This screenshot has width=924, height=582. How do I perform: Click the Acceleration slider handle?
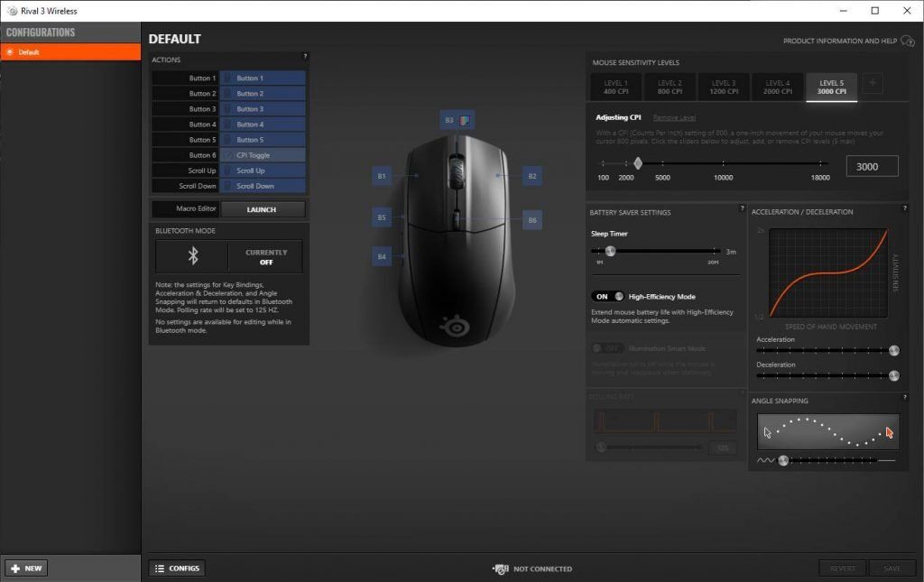(894, 350)
